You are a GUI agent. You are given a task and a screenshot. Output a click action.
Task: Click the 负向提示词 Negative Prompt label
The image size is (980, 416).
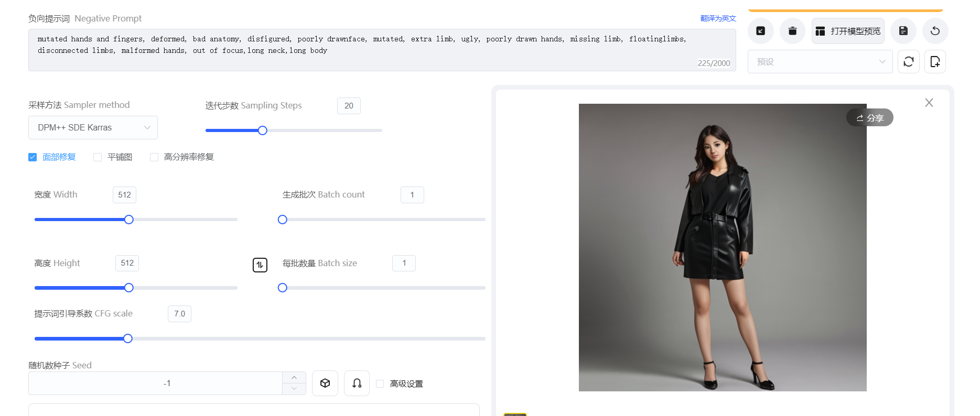click(85, 18)
